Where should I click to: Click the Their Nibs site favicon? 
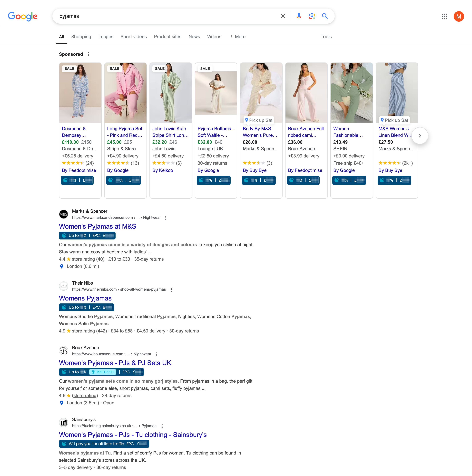point(64,286)
